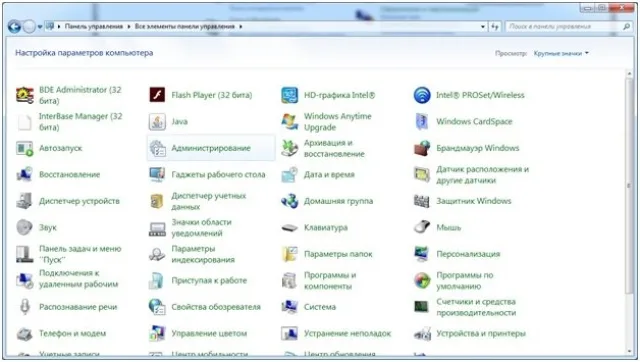Open the recent pages arrow beside Forward
This screenshot has height=362, width=640.
[x=40, y=27]
